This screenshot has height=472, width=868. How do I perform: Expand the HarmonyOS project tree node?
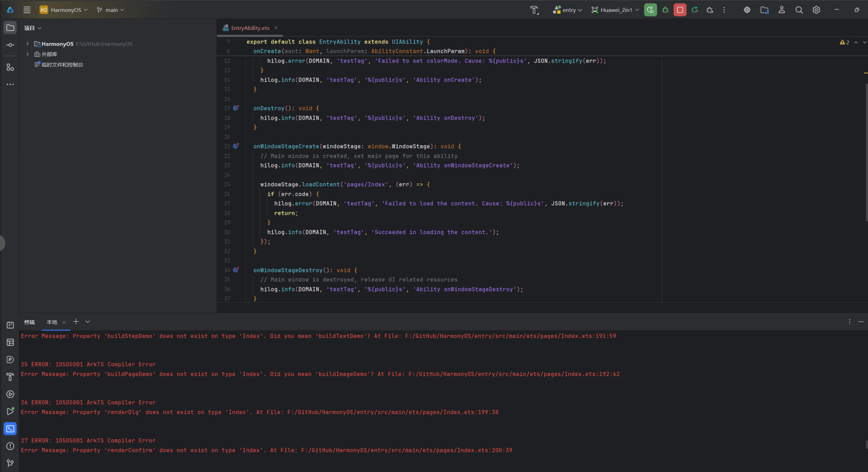[28, 44]
